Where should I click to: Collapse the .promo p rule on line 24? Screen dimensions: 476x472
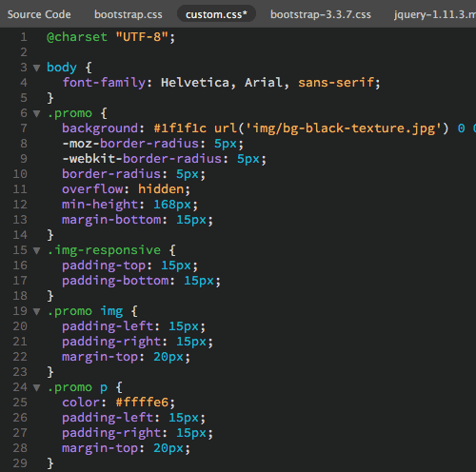37,387
